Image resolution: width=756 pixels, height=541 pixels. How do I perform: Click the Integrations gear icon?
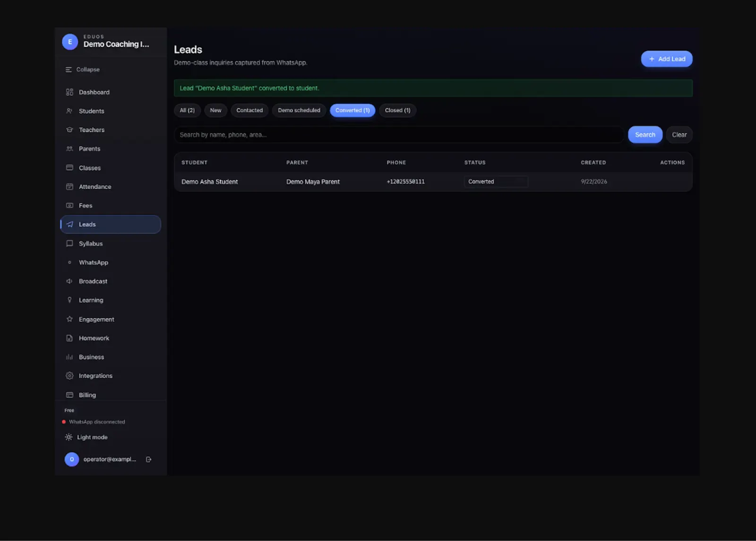pos(69,376)
